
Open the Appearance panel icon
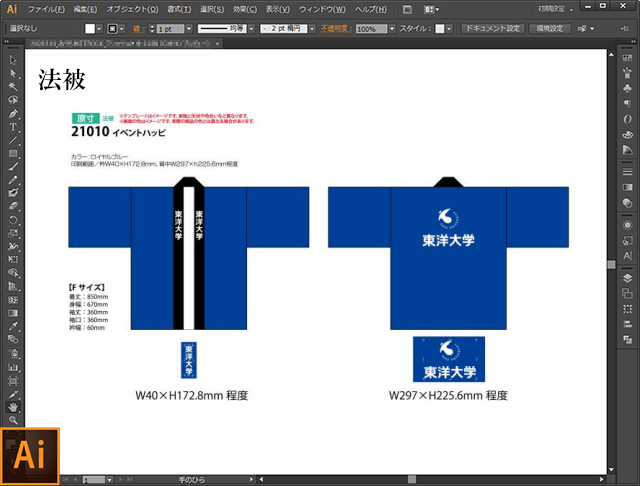point(627,225)
